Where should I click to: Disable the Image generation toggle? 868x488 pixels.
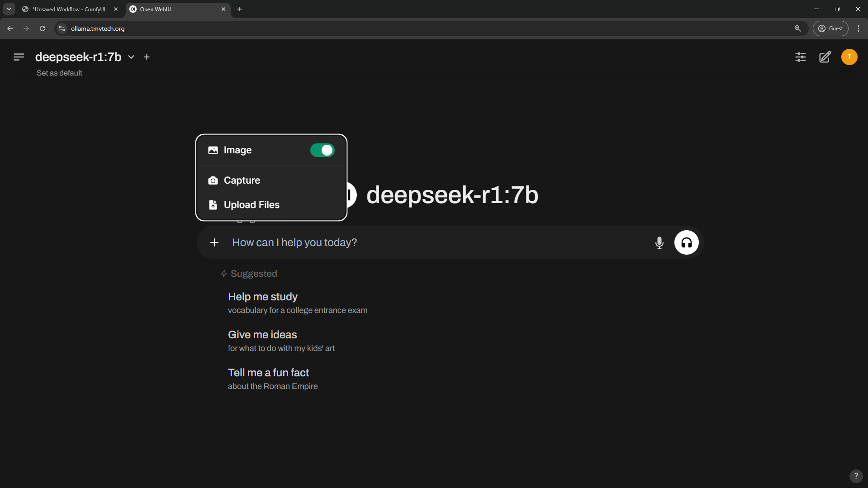pos(322,150)
